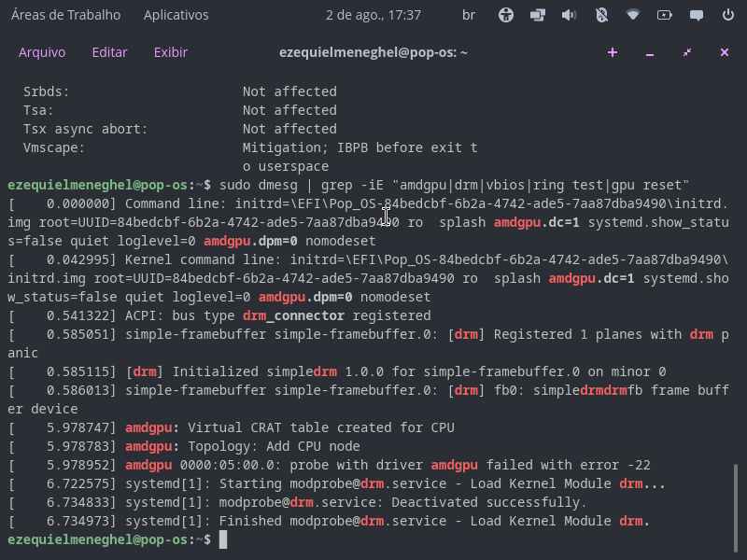Open the battery status icon
Viewport: 747px width, 560px height.
pyautogui.click(x=665, y=15)
